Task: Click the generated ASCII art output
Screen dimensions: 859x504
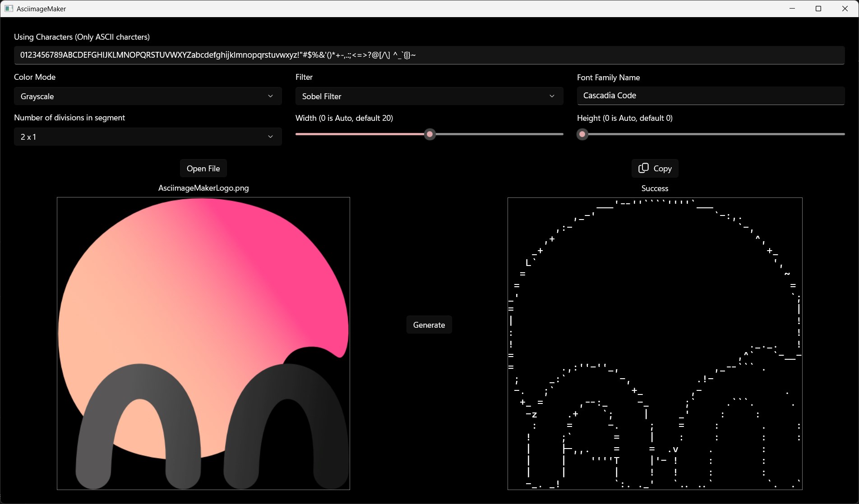Action: (x=655, y=344)
